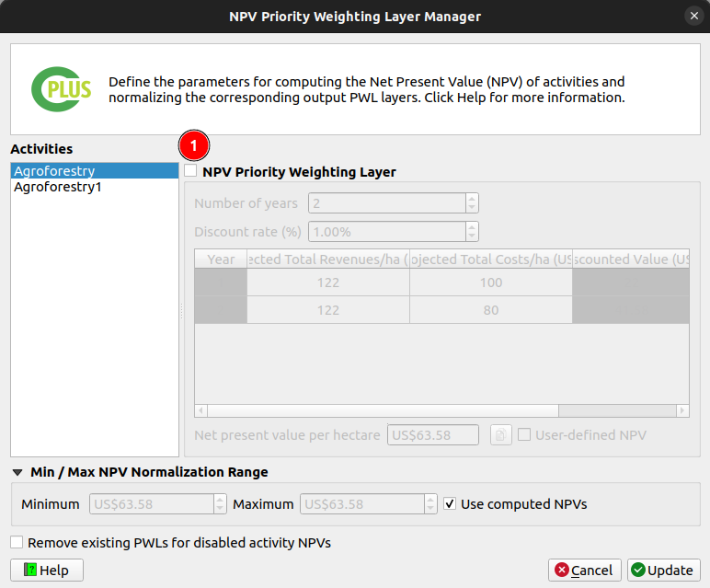Select the cost cell showing 100

tap(491, 282)
